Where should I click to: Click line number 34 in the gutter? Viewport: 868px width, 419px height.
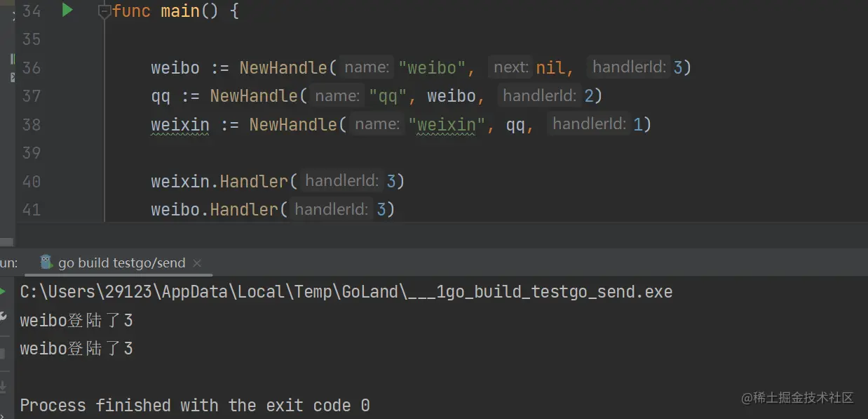coord(32,11)
